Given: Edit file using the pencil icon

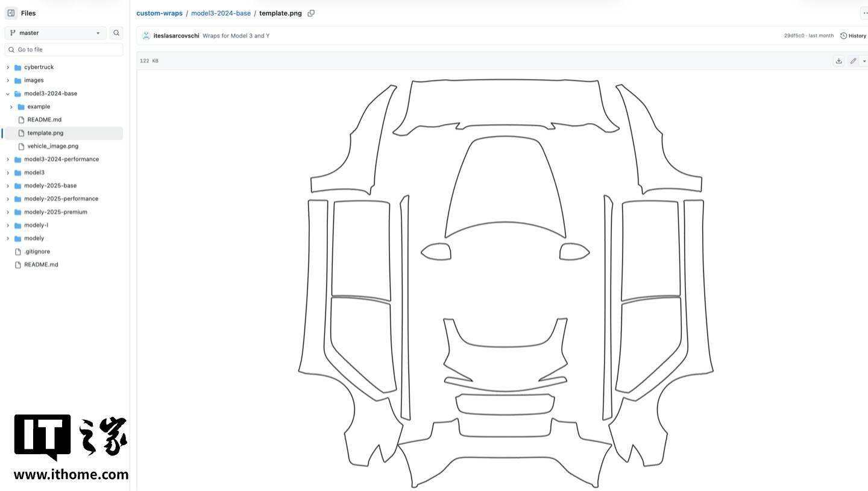Looking at the screenshot, I should pos(853,61).
